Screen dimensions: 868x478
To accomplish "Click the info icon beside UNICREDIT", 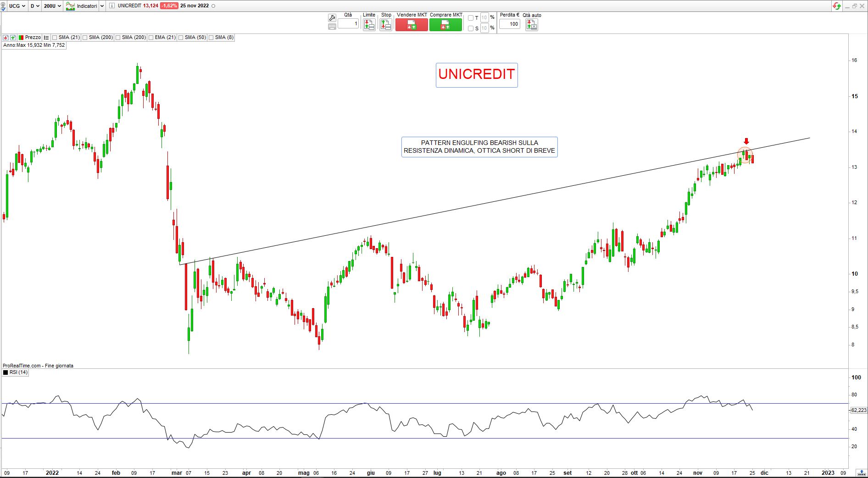I will pos(112,6).
